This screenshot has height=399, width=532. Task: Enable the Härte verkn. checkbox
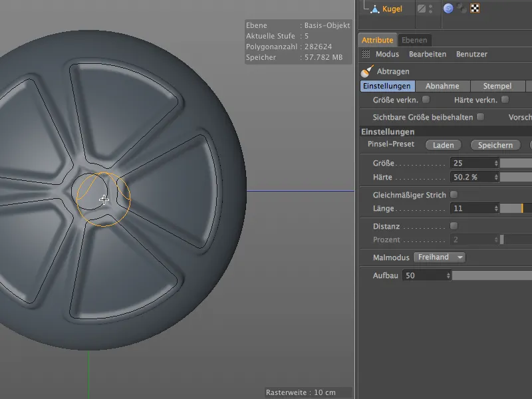pos(505,99)
